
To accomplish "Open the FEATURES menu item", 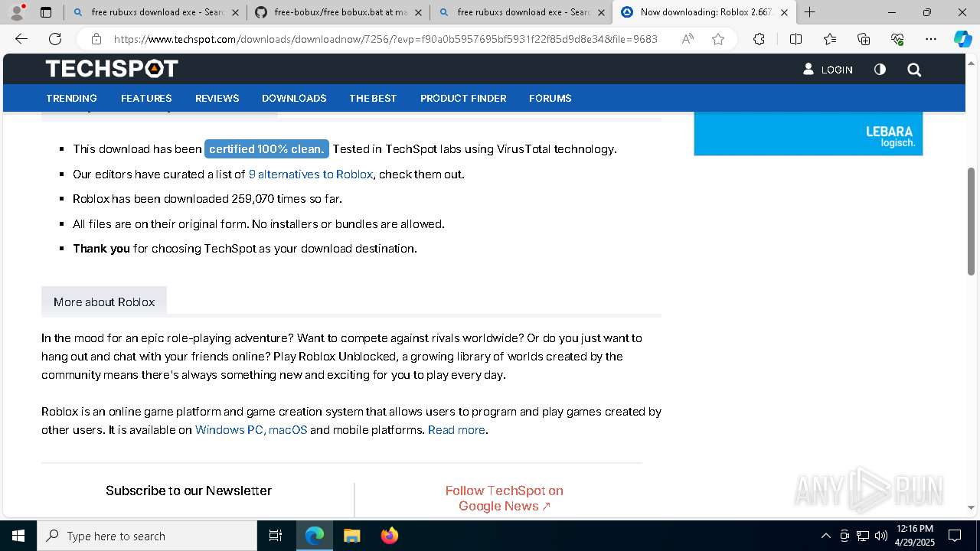I will pyautogui.click(x=146, y=98).
